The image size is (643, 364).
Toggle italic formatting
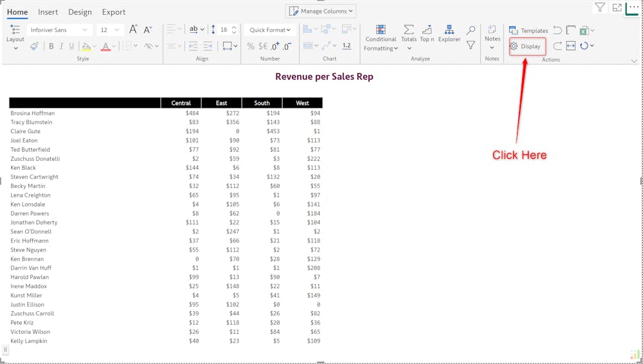coord(62,46)
